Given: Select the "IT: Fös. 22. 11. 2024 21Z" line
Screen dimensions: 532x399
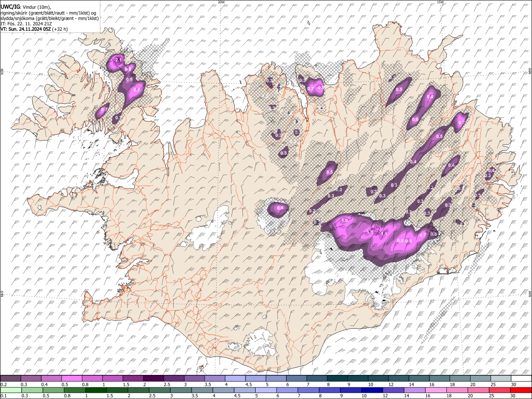Looking at the screenshot, I should point(26,24).
